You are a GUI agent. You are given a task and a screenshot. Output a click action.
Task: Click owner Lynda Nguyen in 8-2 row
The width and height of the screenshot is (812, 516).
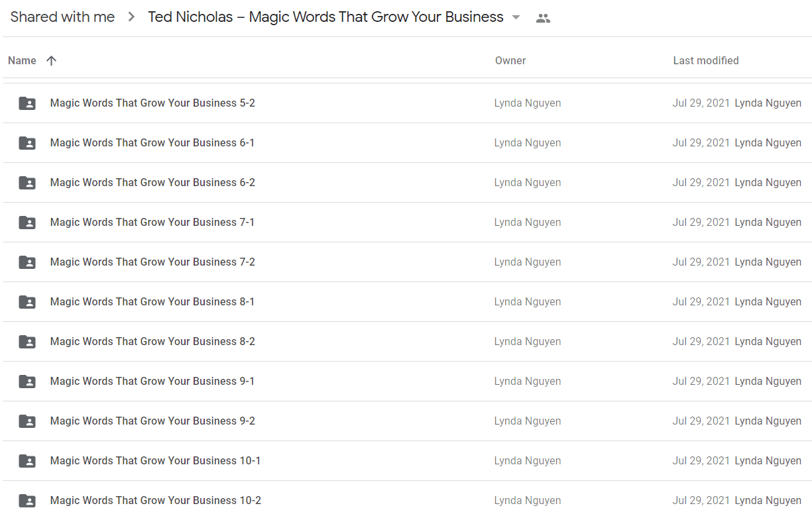pyautogui.click(x=528, y=342)
